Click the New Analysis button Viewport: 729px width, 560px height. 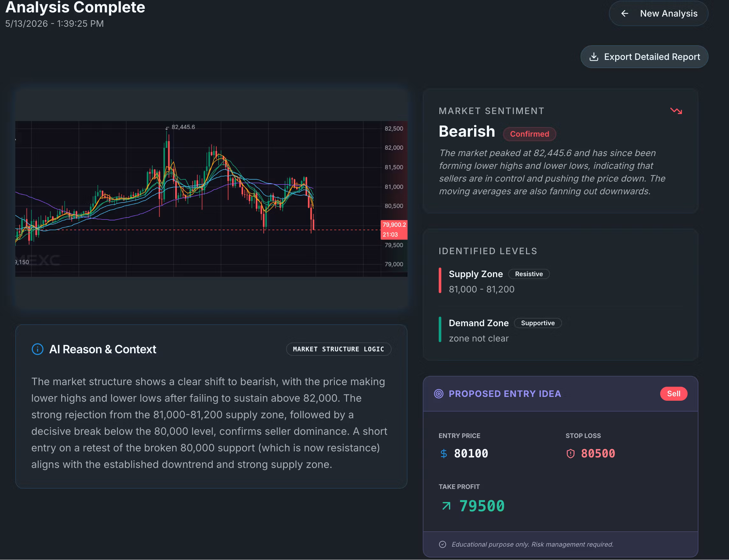tap(658, 13)
